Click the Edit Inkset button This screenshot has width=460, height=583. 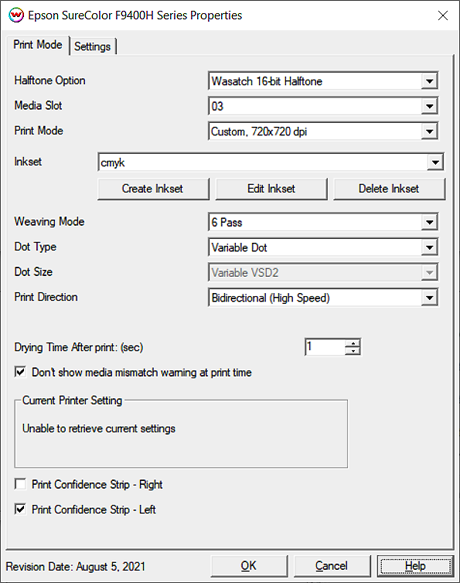(x=271, y=189)
